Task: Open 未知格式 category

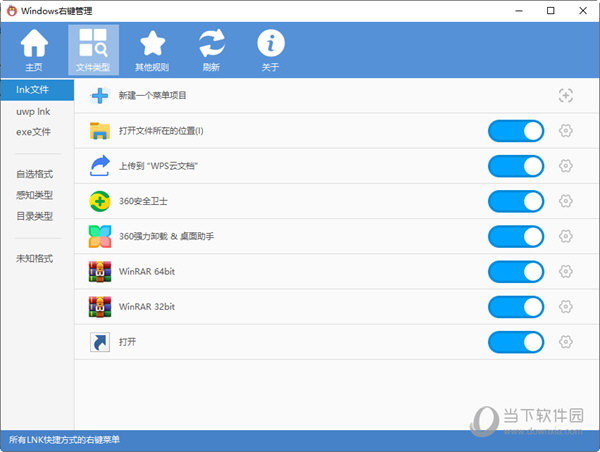Action: (34, 258)
